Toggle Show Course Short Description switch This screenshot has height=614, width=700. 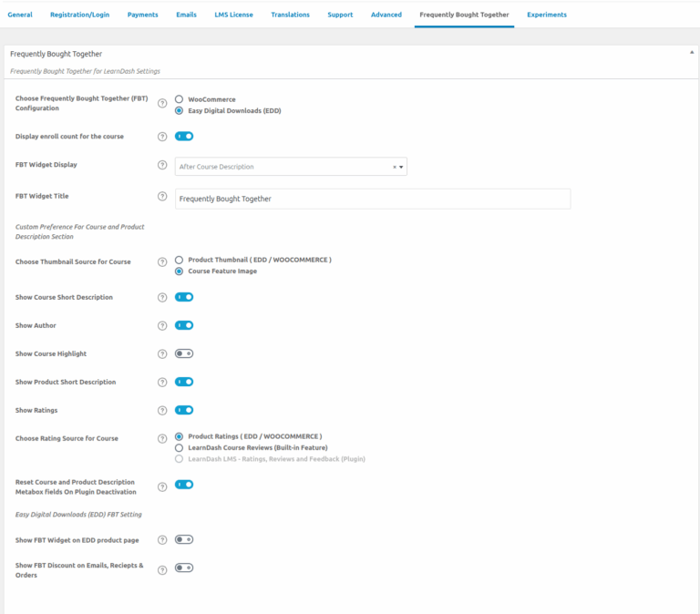[184, 297]
